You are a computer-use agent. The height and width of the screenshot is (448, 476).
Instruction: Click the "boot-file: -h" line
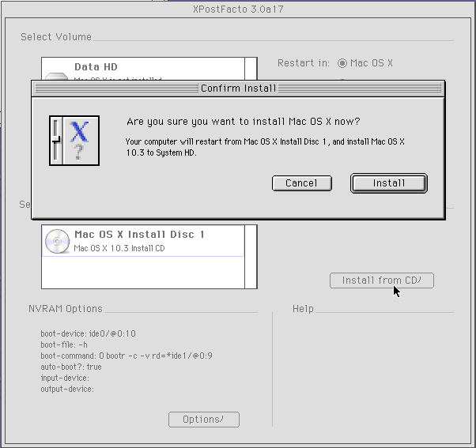[64, 344]
